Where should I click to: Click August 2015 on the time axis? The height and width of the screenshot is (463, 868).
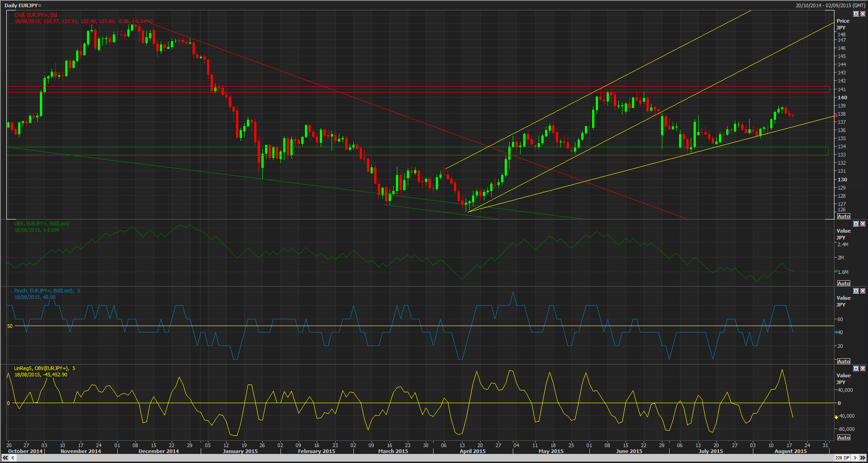(791, 451)
